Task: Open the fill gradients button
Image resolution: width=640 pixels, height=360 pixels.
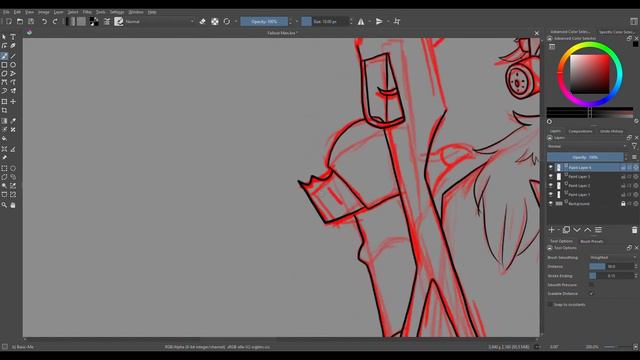Action: click(x=71, y=21)
